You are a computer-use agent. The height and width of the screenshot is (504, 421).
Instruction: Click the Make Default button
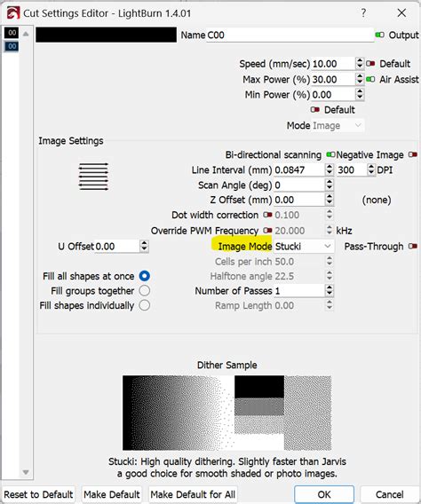tap(112, 494)
